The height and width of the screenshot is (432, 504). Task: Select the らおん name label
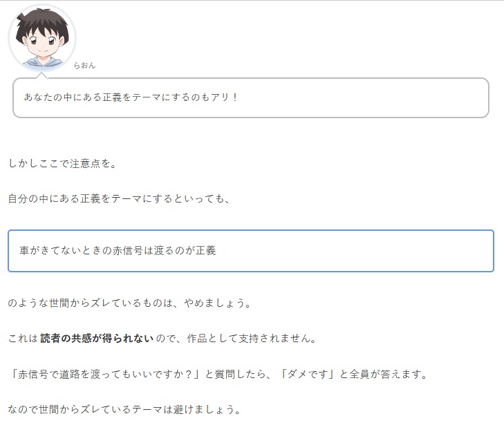point(84,65)
